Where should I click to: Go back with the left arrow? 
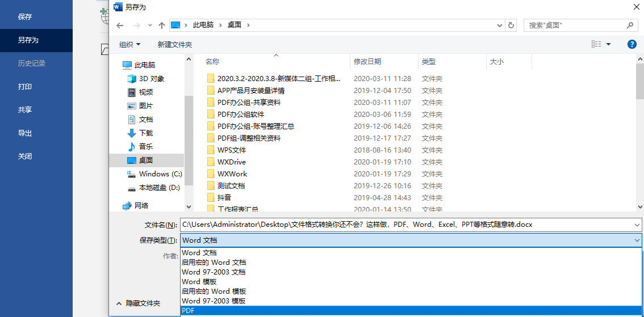tap(120, 26)
